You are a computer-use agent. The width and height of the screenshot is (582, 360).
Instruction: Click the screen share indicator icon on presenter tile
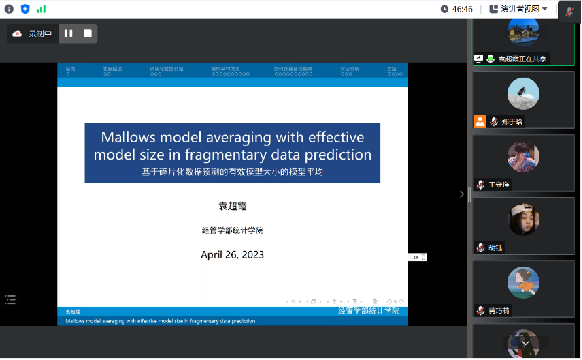coord(478,59)
